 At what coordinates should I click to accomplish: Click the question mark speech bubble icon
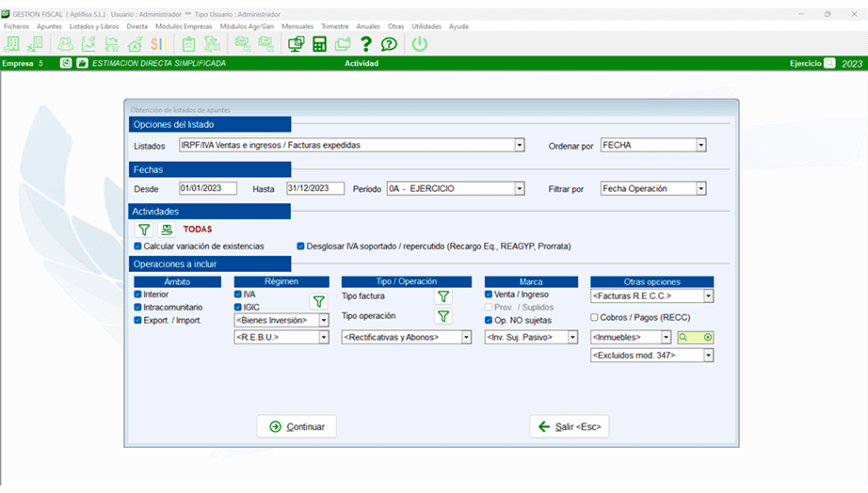[x=389, y=44]
